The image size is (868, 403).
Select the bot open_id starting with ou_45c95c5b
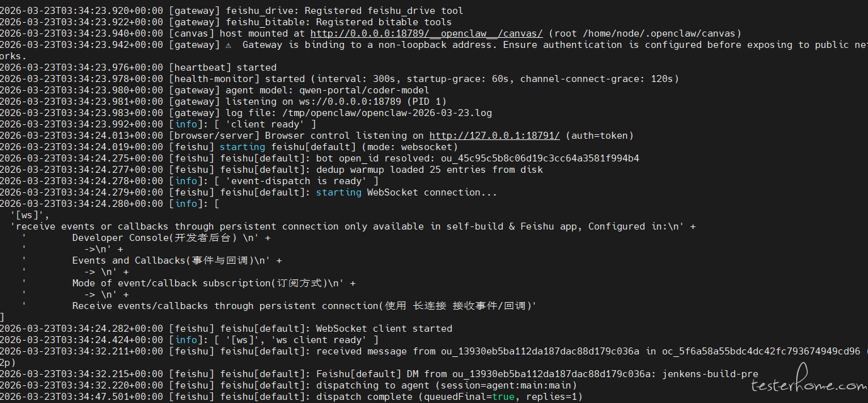click(534, 158)
